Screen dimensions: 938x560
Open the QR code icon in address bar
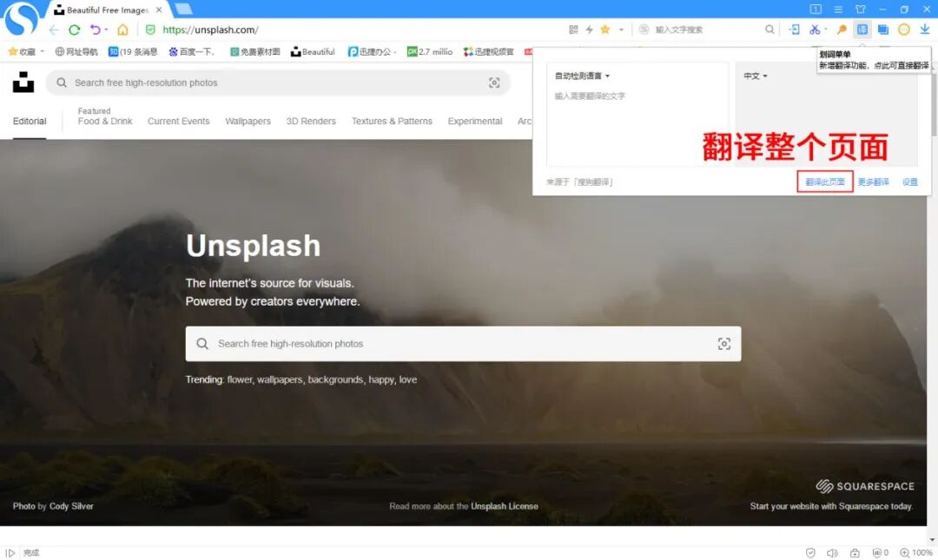(x=574, y=30)
